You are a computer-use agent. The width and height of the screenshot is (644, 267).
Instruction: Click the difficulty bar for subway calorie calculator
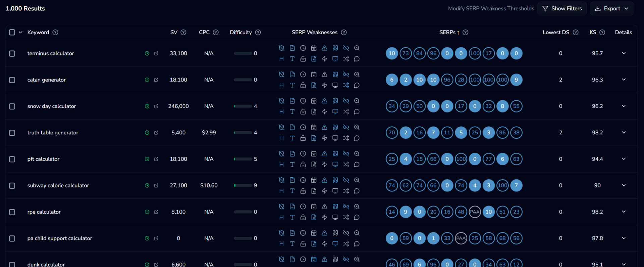click(243, 185)
